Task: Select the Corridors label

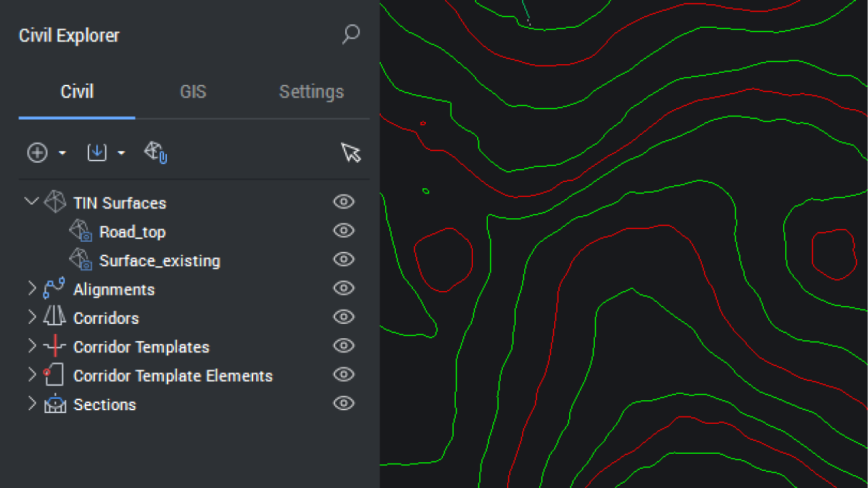Action: [106, 318]
